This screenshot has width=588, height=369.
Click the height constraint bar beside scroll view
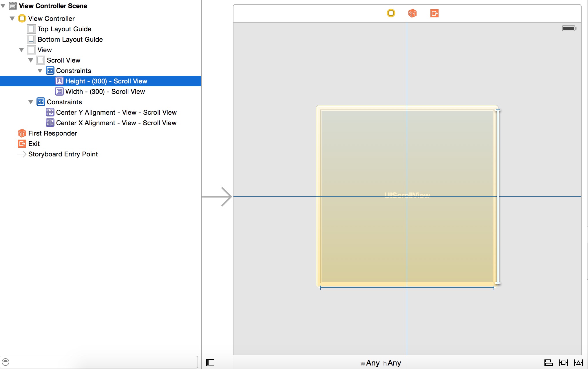[498, 196]
